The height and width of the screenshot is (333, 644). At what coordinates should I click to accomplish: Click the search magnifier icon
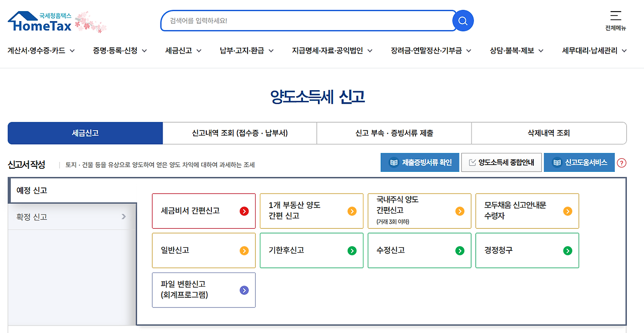[462, 21]
